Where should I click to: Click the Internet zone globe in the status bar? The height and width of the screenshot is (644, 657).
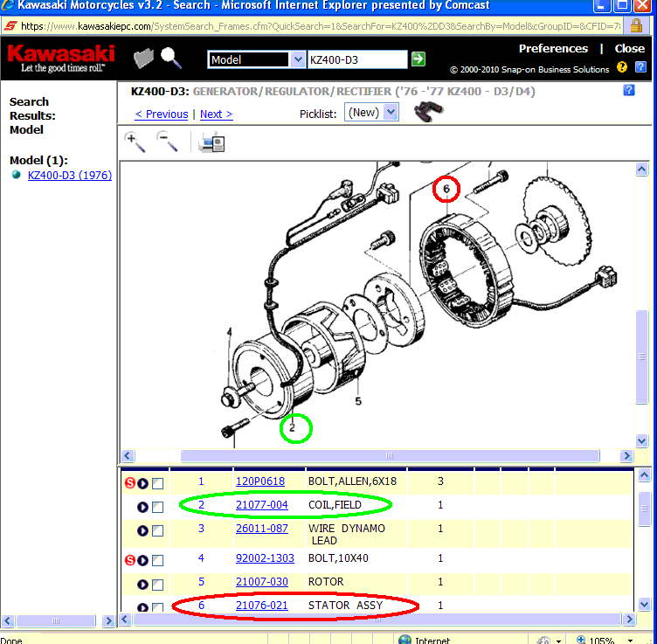pyautogui.click(x=405, y=640)
